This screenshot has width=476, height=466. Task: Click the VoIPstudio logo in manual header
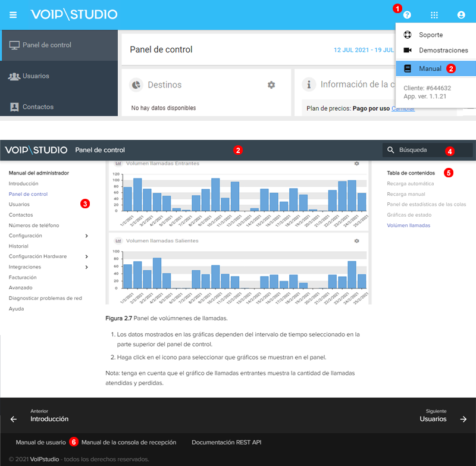36,150
